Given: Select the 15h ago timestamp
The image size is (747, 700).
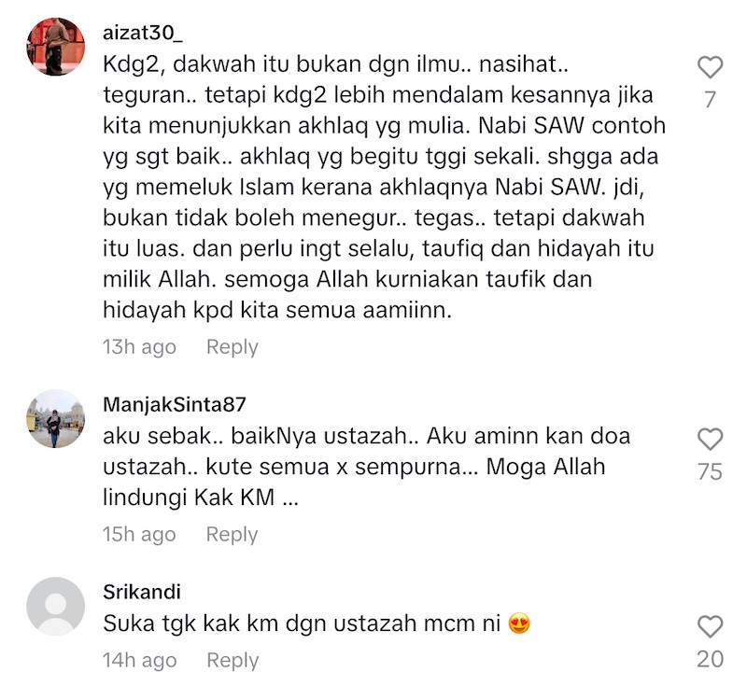Looking at the screenshot, I should pyautogui.click(x=139, y=534).
